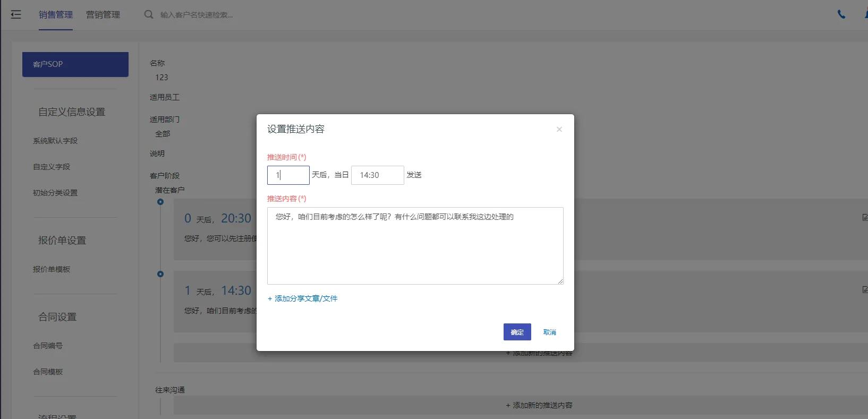Open the phone call icon
The width and height of the screenshot is (868, 419).
841,14
